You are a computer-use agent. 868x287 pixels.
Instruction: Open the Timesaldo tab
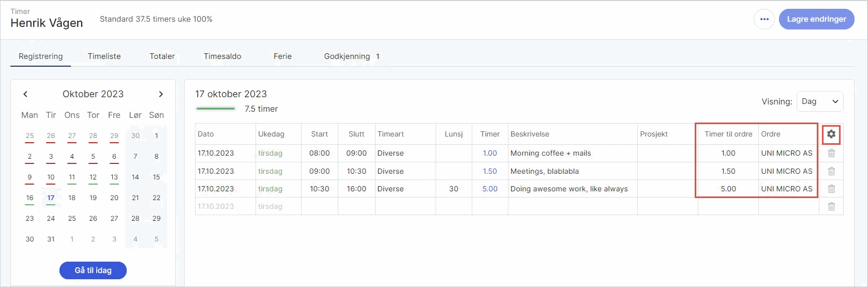[x=222, y=56]
